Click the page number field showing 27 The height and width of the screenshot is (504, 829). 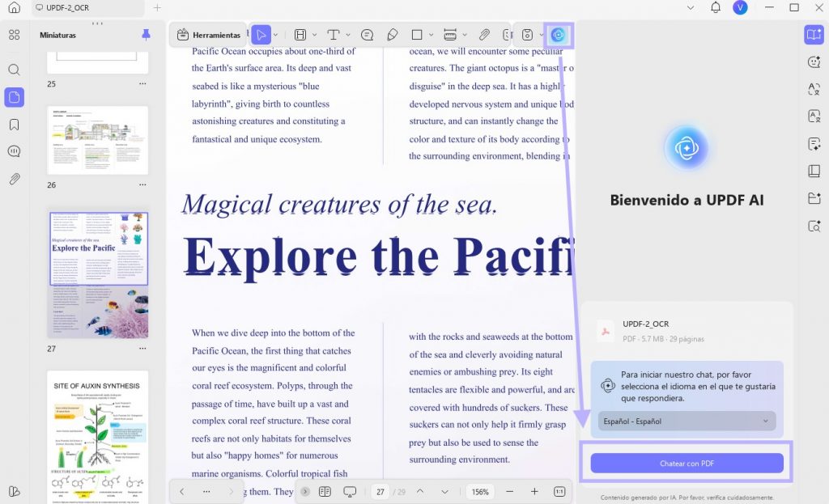click(380, 491)
